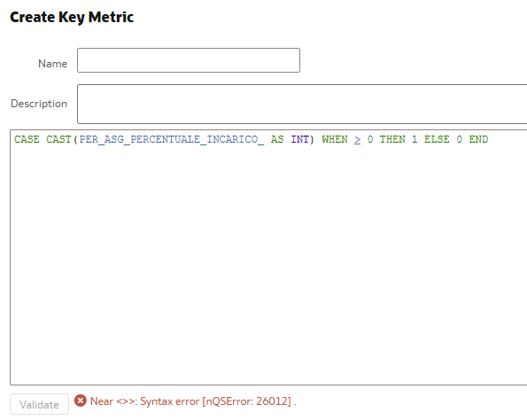Screen dimensions: 527x420
Task: Click the Description field label
Action: pyautogui.click(x=39, y=104)
